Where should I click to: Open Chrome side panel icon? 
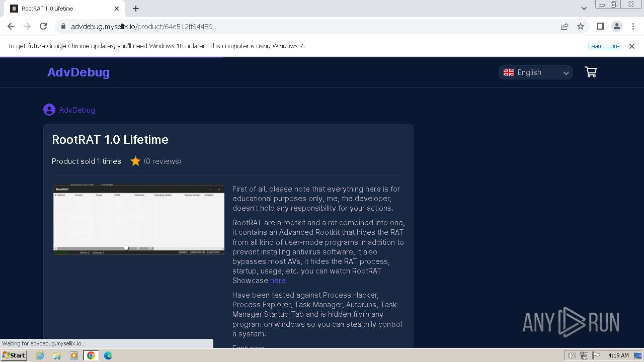pyautogui.click(x=601, y=26)
